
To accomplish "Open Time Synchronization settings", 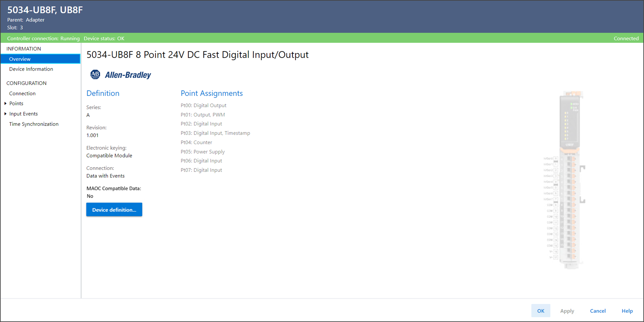I will coord(34,124).
